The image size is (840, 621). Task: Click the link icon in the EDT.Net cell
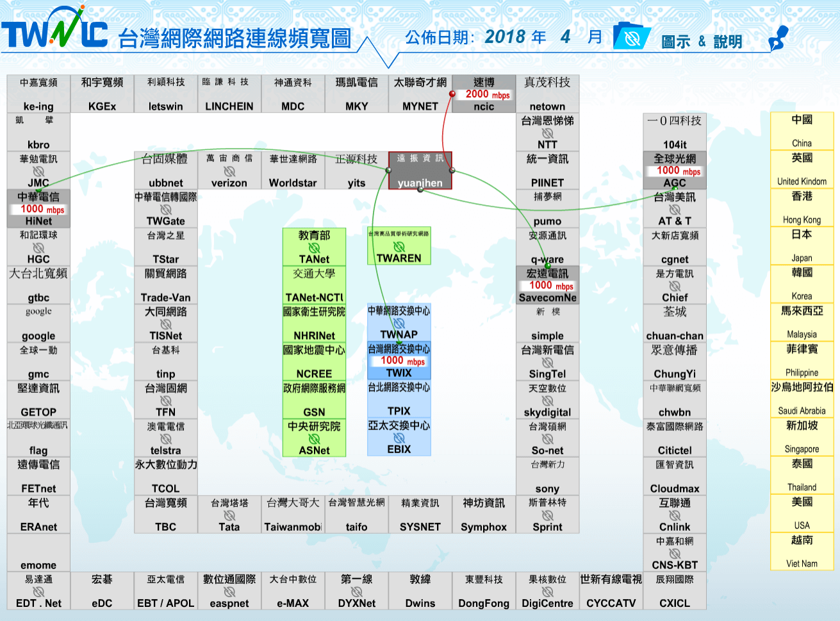[x=38, y=592]
